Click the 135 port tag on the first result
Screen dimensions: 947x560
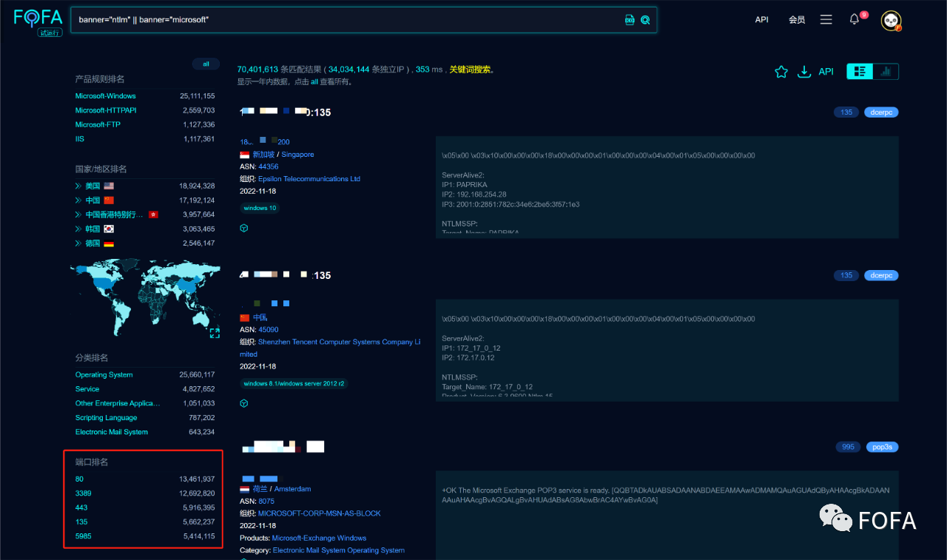tap(846, 112)
